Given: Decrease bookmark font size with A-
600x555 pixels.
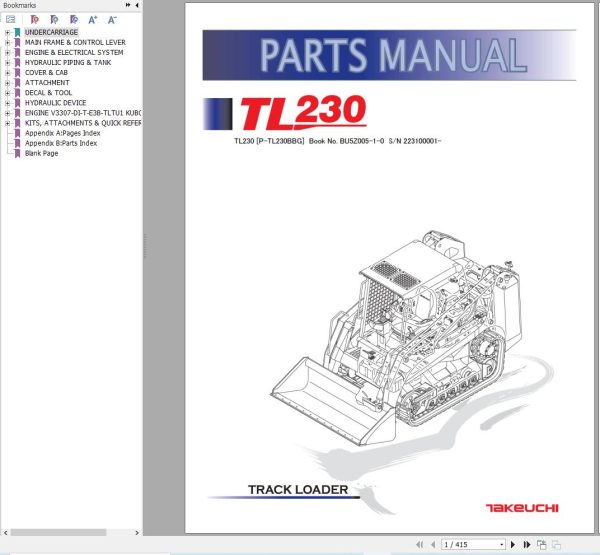Looking at the screenshot, I should [x=112, y=20].
